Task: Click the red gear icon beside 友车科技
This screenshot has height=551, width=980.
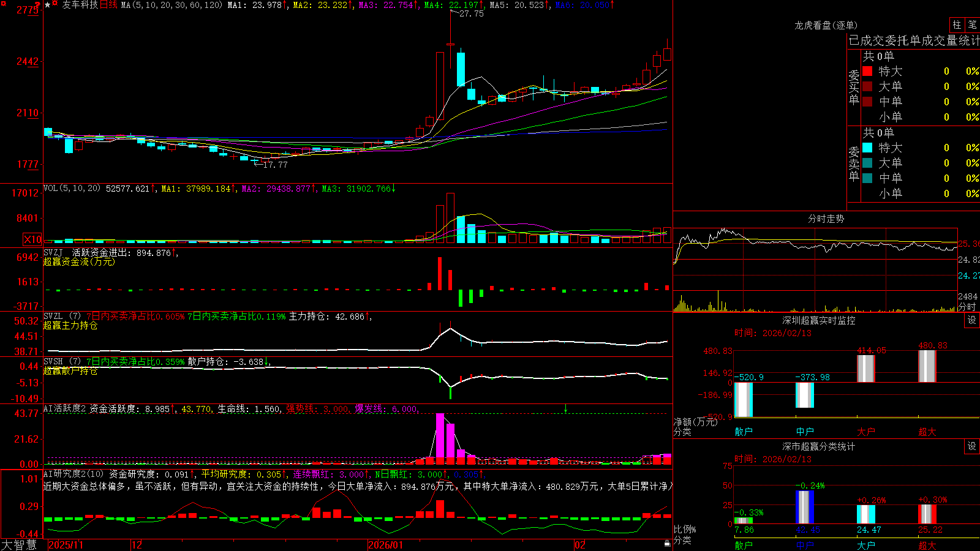Action: coord(55,4)
